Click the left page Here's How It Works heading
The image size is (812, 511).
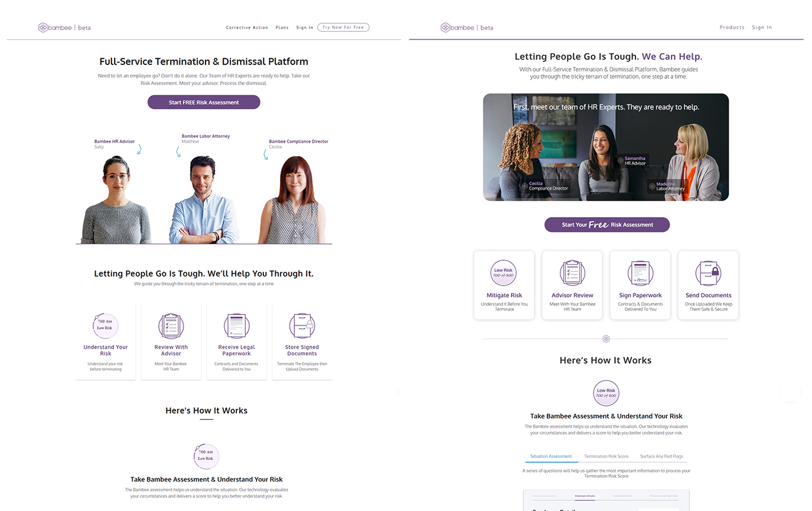pos(206,411)
